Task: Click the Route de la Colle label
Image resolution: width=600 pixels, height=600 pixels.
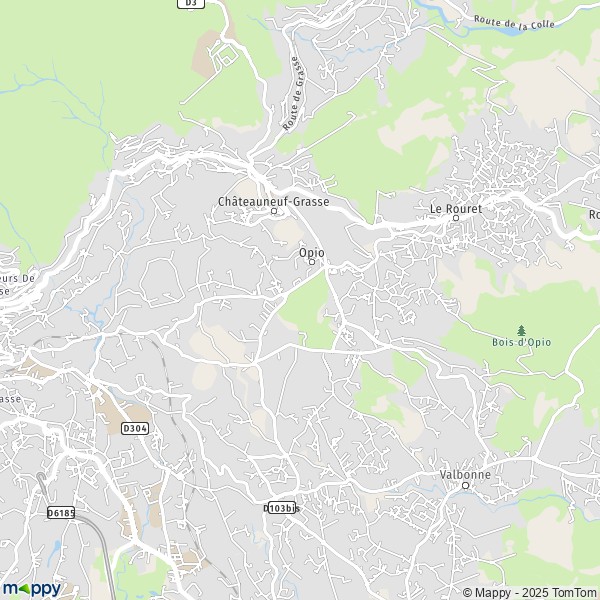Action: point(514,22)
